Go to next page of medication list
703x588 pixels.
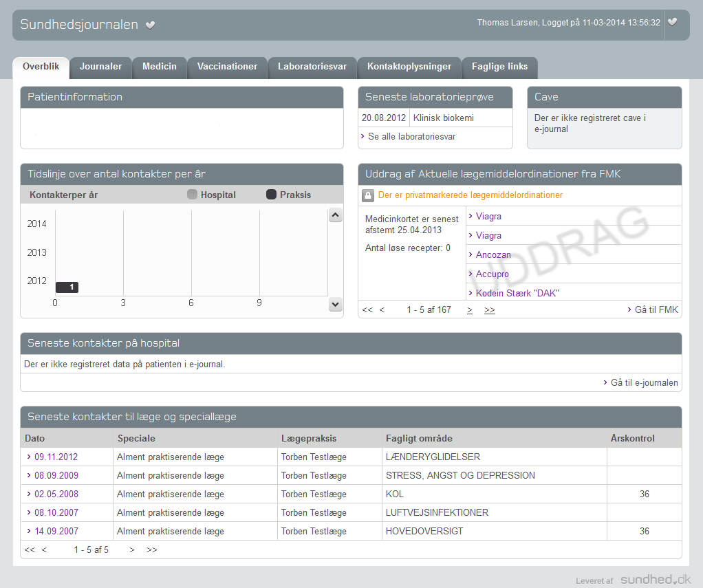click(470, 310)
